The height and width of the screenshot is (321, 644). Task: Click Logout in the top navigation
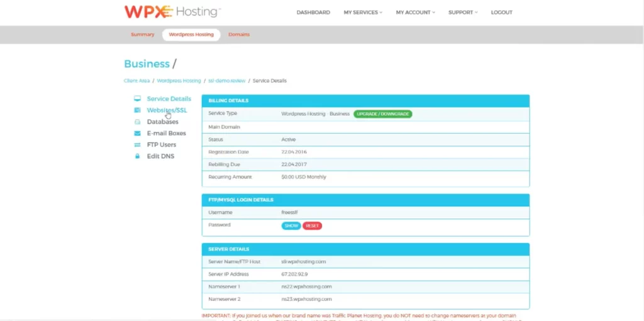coord(501,13)
